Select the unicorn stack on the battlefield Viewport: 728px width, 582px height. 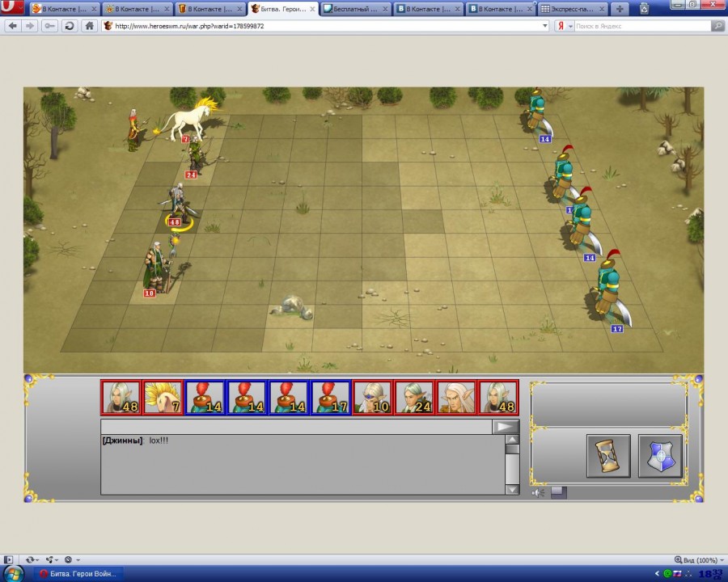coord(191,120)
